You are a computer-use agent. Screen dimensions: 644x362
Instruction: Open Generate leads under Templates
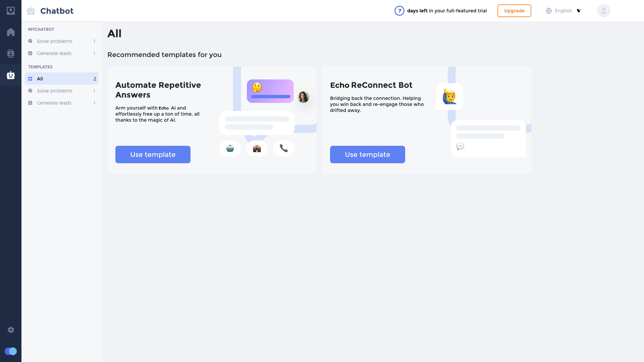[x=54, y=103]
